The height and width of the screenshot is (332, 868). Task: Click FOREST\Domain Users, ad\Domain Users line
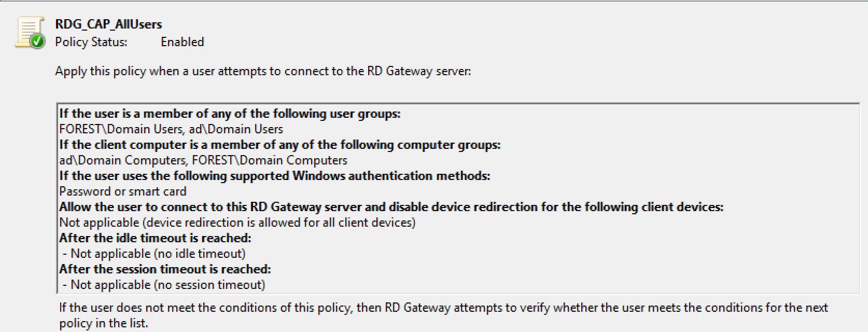coord(171,129)
